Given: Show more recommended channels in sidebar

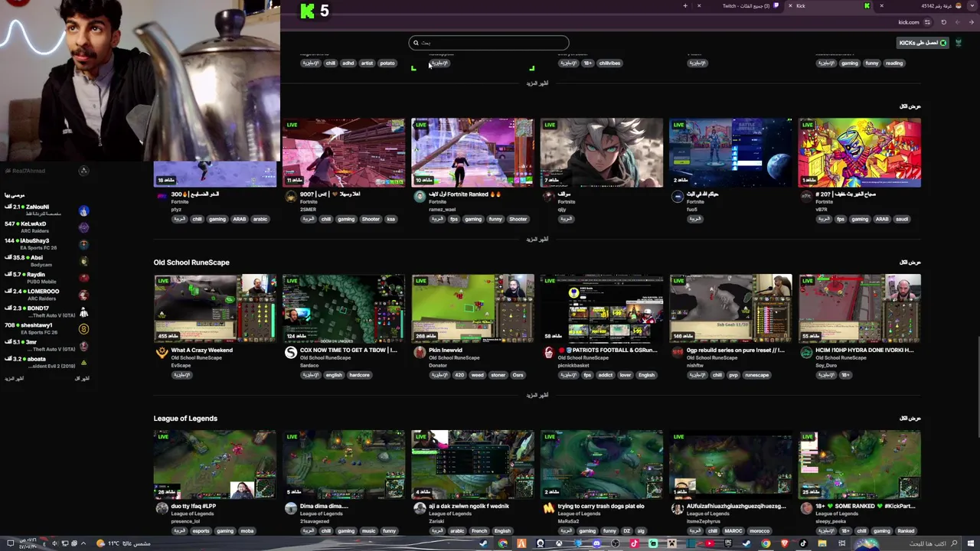Looking at the screenshot, I should click(14, 379).
